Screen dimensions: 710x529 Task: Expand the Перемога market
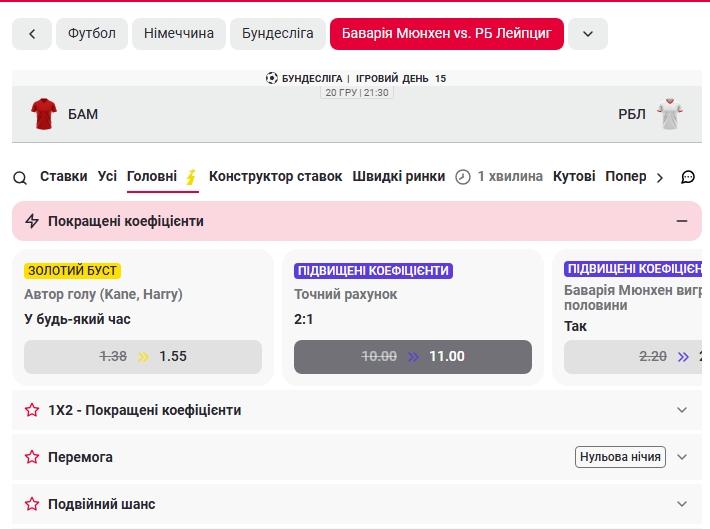click(x=682, y=457)
